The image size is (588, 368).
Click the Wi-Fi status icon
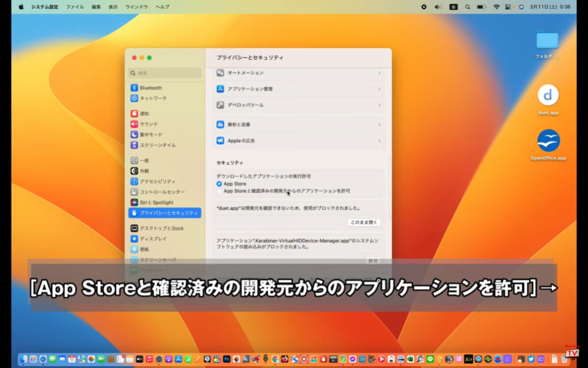pyautogui.click(x=496, y=7)
